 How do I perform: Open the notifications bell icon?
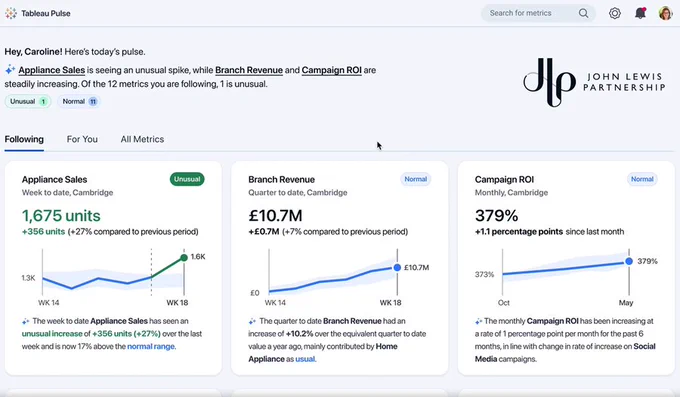tap(641, 13)
